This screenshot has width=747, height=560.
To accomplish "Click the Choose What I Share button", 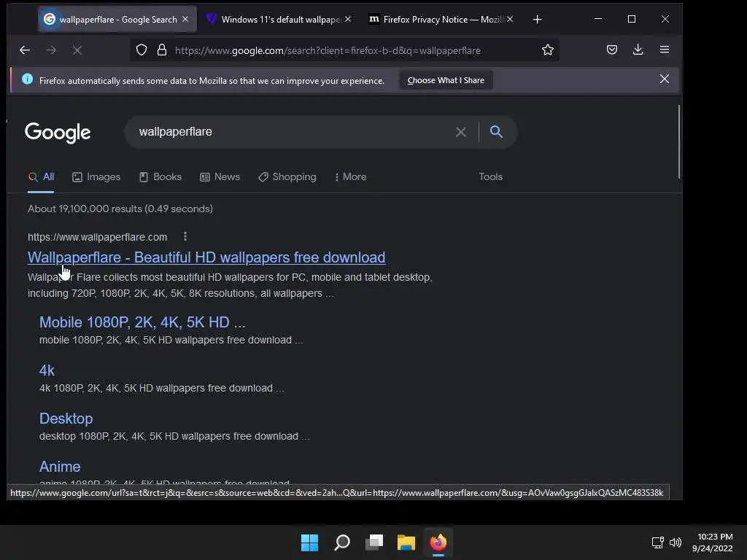I will (446, 80).
